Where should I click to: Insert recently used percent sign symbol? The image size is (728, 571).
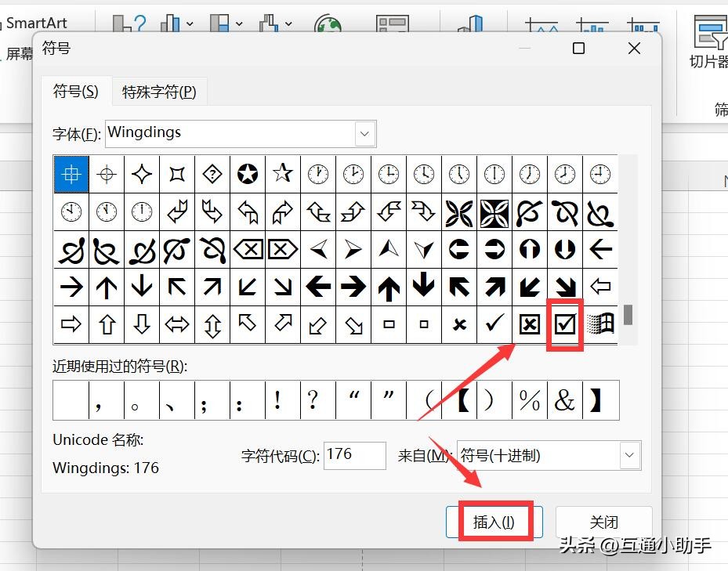coord(530,400)
